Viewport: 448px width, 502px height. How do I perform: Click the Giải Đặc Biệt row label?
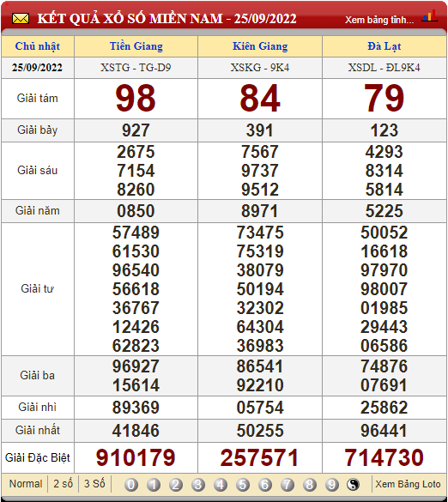(38, 458)
